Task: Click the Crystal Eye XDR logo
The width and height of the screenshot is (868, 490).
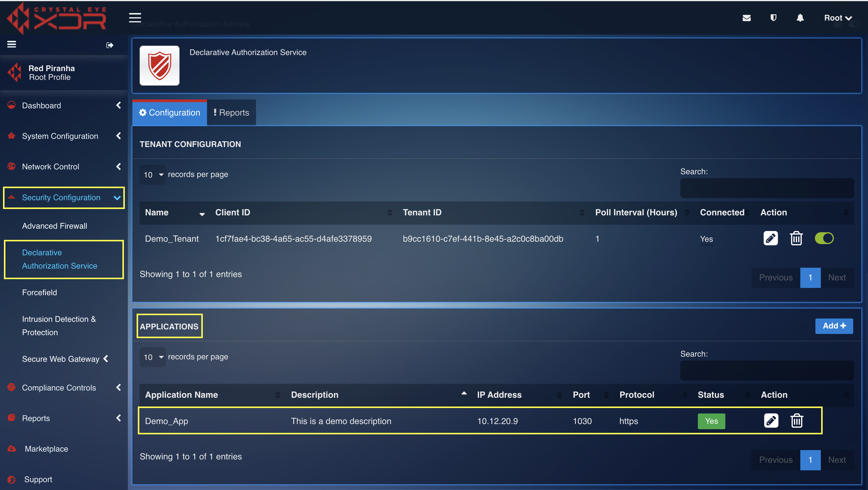Action: coord(57,18)
